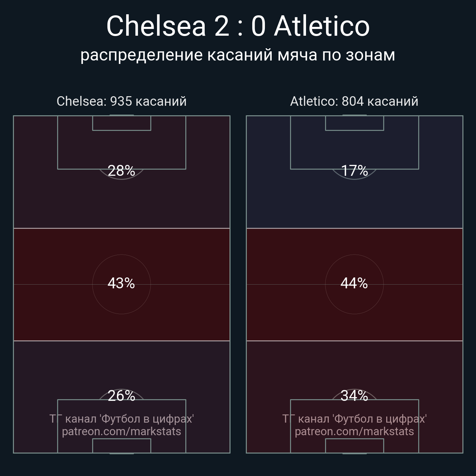Click Chelsea's 43% midfield zone label
The image size is (476, 476).
pyautogui.click(x=121, y=283)
